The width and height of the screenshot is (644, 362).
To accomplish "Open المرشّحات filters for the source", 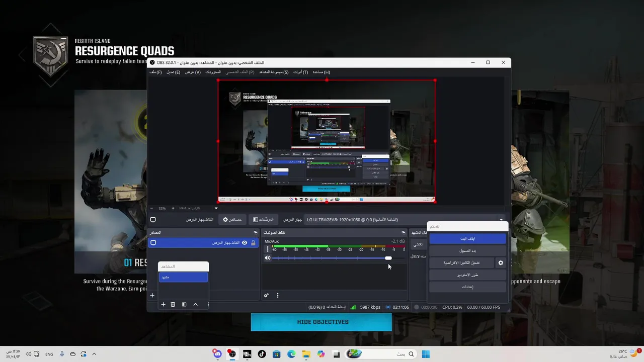I will point(263,220).
